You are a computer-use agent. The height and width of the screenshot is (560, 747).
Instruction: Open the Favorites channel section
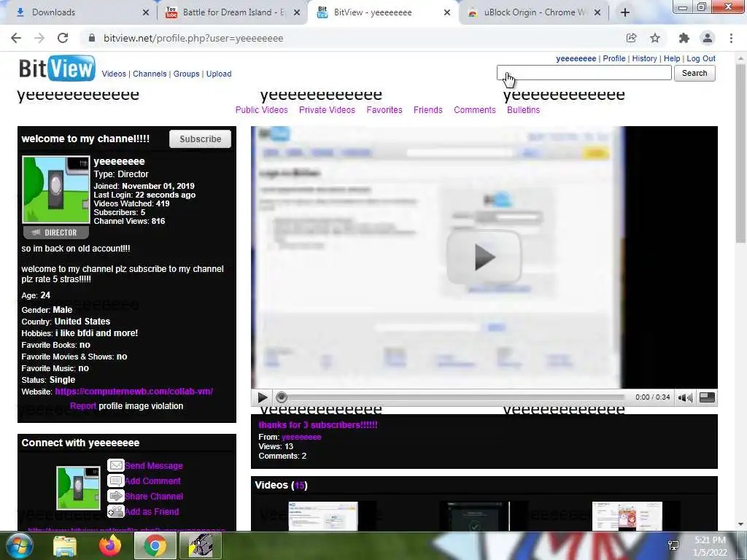click(384, 110)
